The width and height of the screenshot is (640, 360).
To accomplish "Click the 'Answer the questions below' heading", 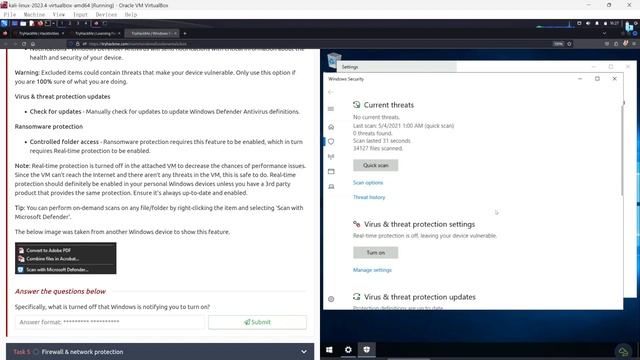I will point(60,291).
